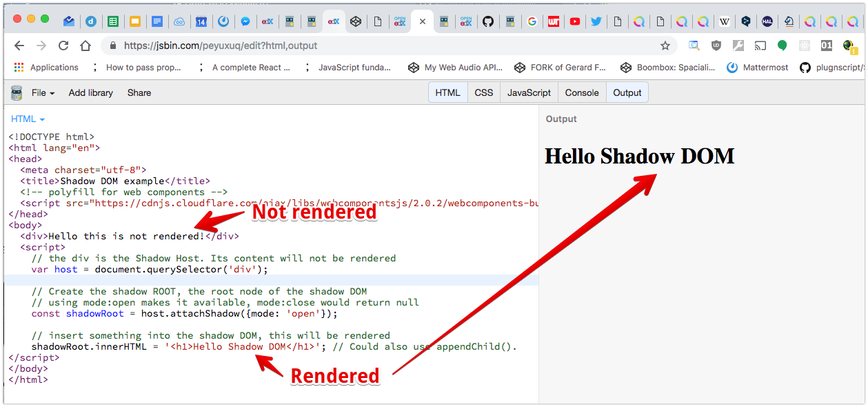This screenshot has width=868, height=407.
Task: Click the magnifier search extension icon
Action: pyautogui.click(x=694, y=46)
